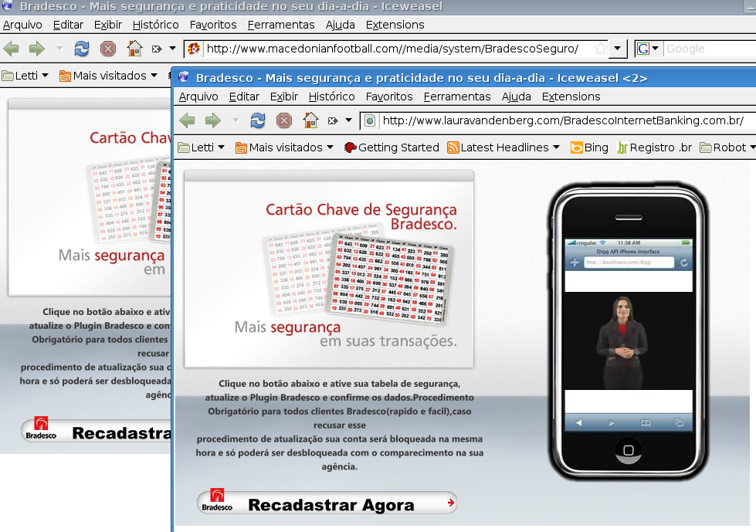Focus the Google search field

pyautogui.click(x=709, y=49)
